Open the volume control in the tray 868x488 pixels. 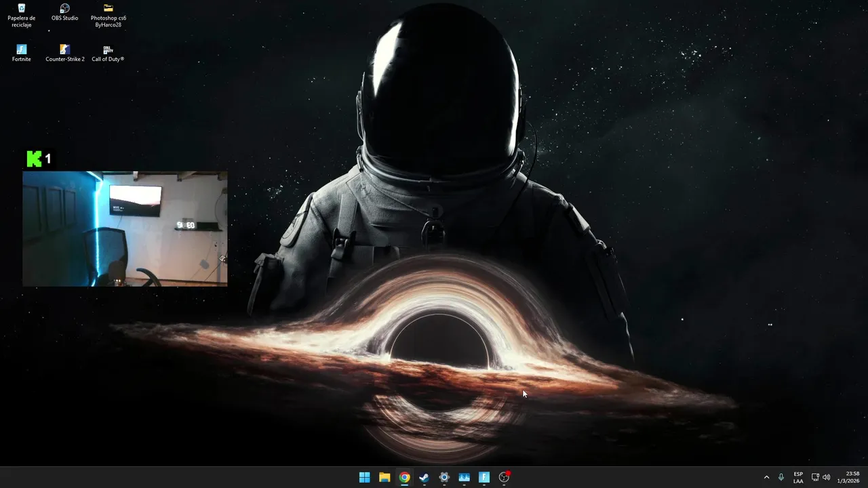[826, 477]
